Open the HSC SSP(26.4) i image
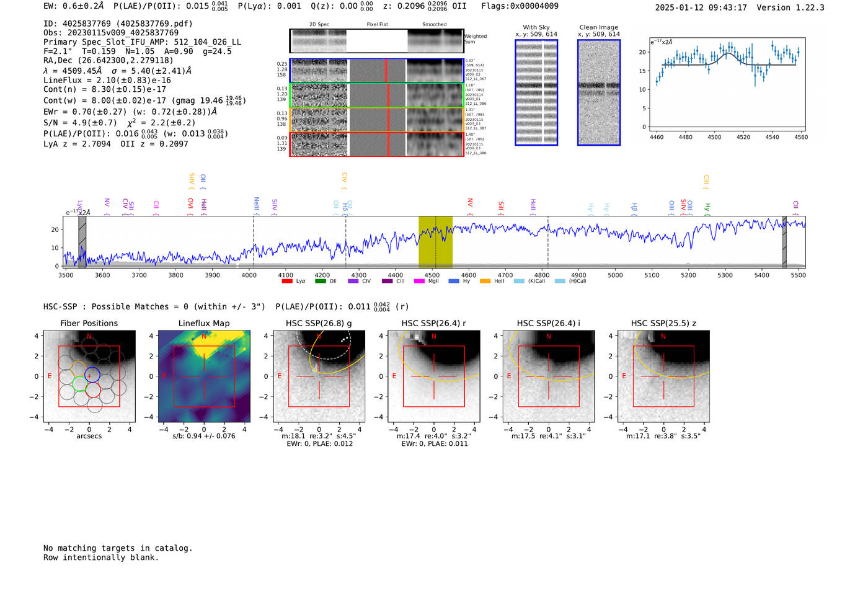Screen dimensions: 868x591 pos(549,376)
